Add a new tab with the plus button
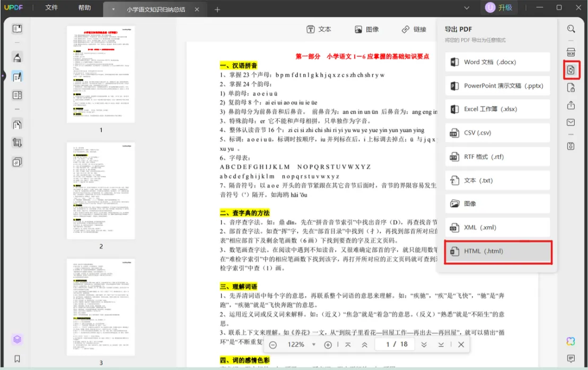 coord(217,10)
